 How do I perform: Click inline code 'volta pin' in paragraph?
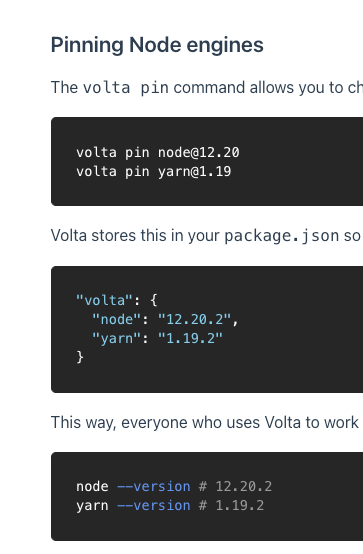(125, 88)
